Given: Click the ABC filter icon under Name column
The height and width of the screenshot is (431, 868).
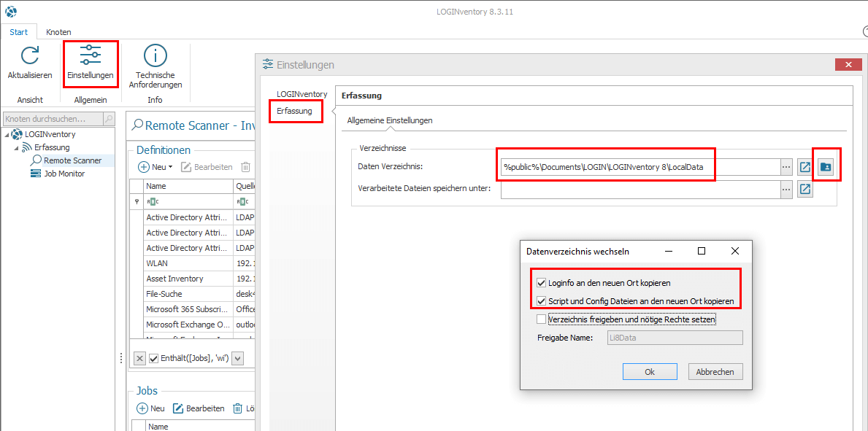Looking at the screenshot, I should [x=153, y=201].
